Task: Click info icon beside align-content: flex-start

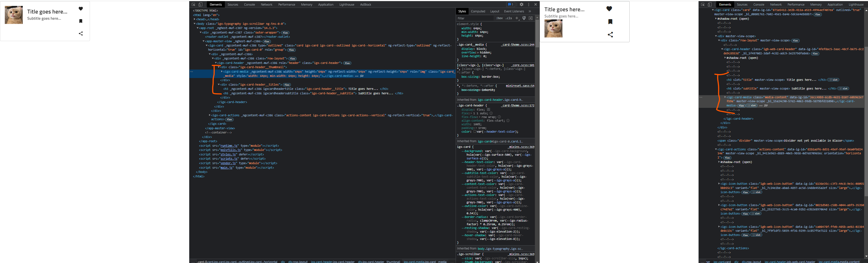Action: click(x=508, y=121)
